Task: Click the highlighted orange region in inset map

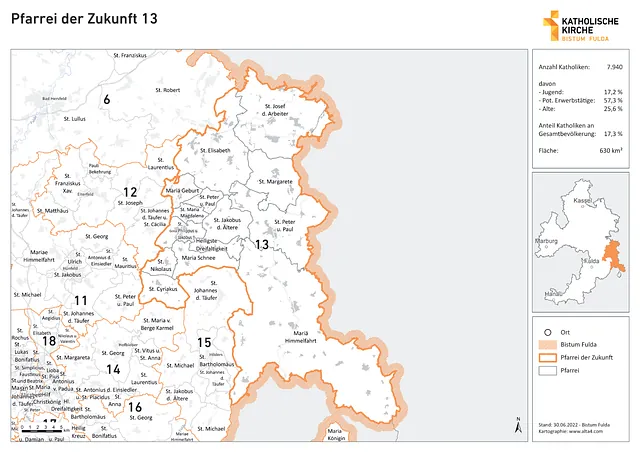Action: (x=611, y=257)
